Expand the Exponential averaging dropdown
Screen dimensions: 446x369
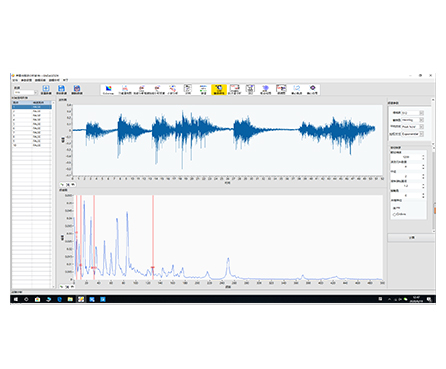[x=412, y=134]
